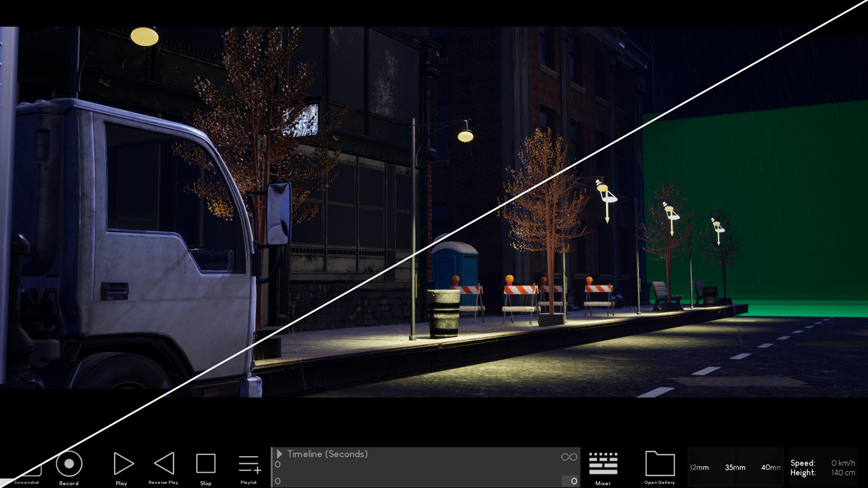Open the Mixer panel
This screenshot has height=488, width=868.
click(x=604, y=464)
